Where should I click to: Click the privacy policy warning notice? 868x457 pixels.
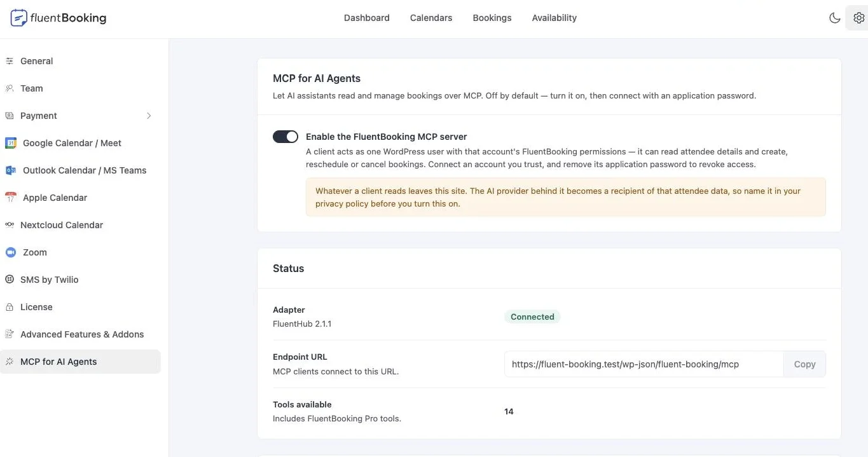[x=566, y=197]
